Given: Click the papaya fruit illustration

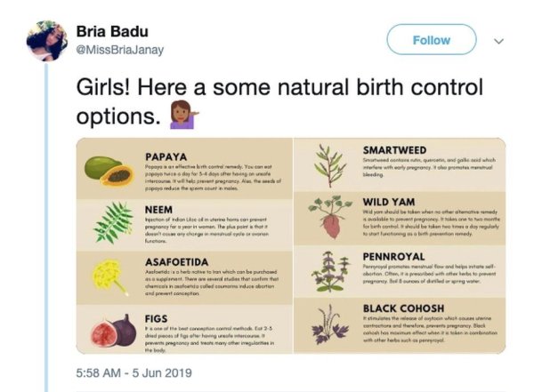Looking at the screenshot, I should point(109,171).
